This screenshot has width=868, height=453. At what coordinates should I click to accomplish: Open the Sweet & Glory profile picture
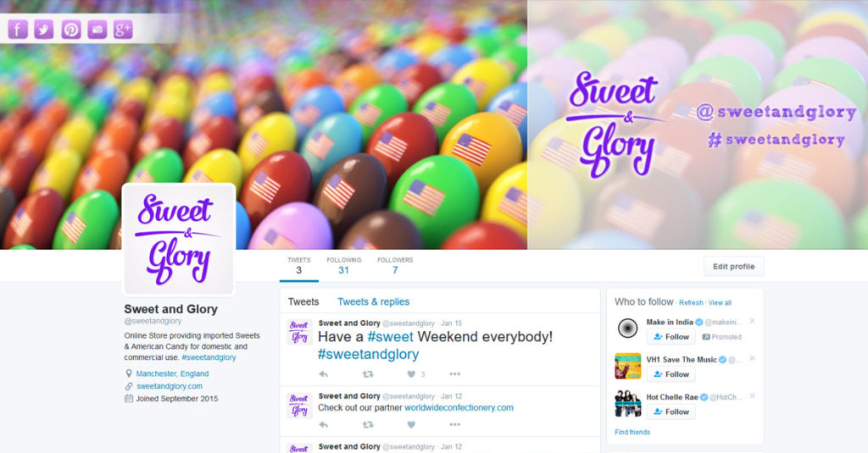[x=179, y=240]
